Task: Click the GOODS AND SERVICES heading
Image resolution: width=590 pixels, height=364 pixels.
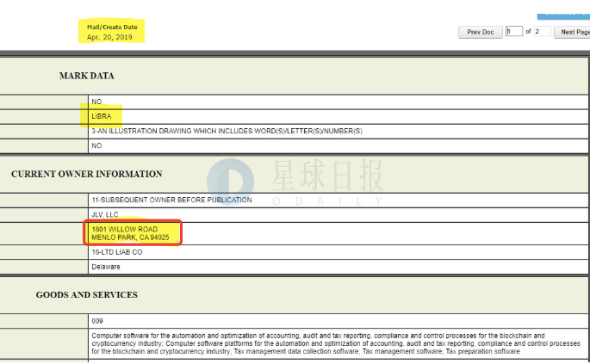Action: tap(86, 295)
